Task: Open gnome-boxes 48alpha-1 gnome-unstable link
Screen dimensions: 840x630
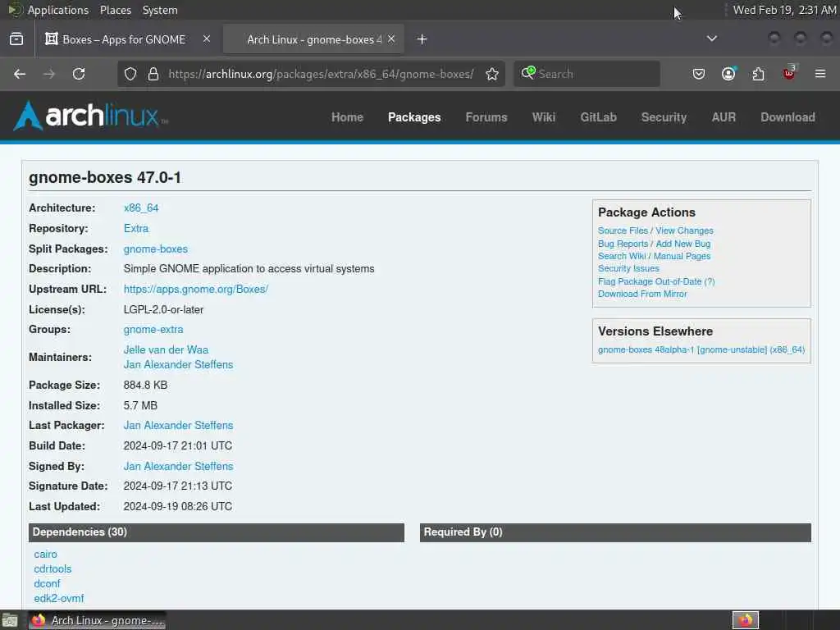Action: coord(701,349)
